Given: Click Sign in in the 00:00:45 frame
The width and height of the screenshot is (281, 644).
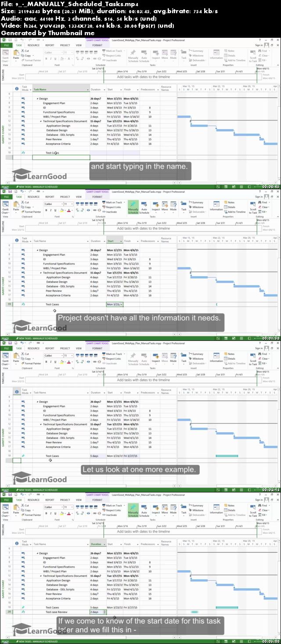Looking at the screenshot, I should click(259, 45).
